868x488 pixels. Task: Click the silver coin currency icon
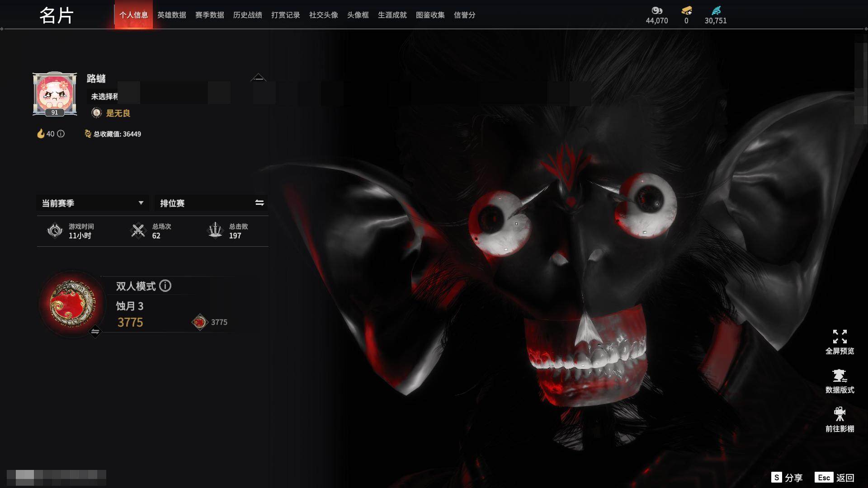(x=657, y=10)
